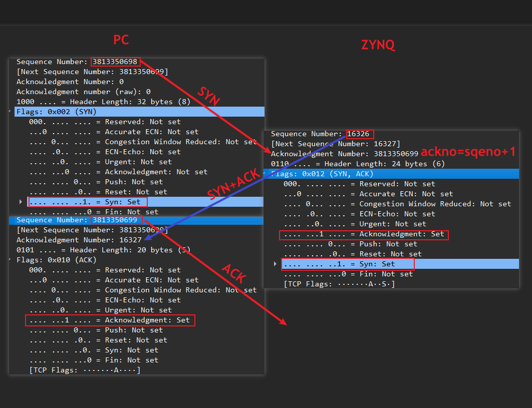532x408 pixels.
Task: Collapse the Flags: 0x002 (SYN) tree node
Action: pos(11,112)
